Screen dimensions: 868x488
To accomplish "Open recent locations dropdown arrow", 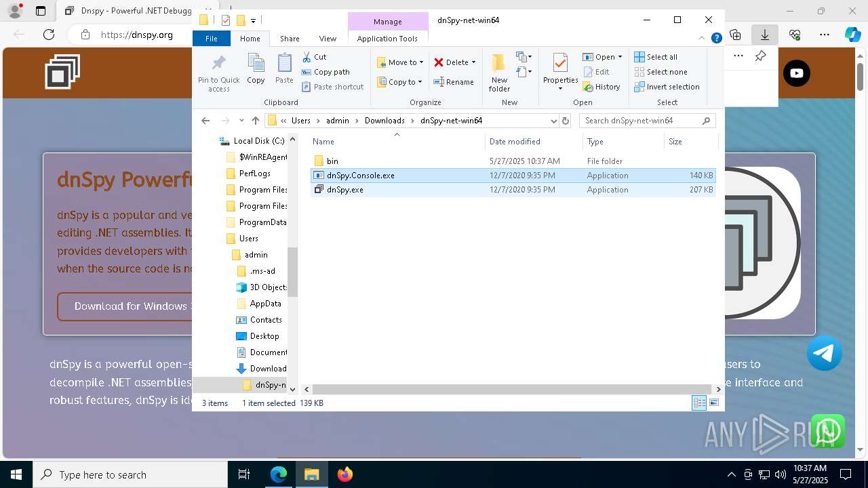I will [241, 121].
